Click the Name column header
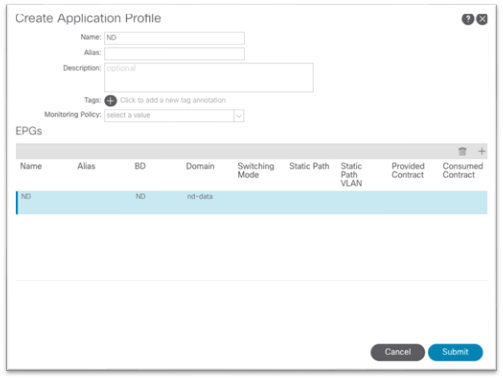The height and width of the screenshot is (379, 503). [x=31, y=166]
